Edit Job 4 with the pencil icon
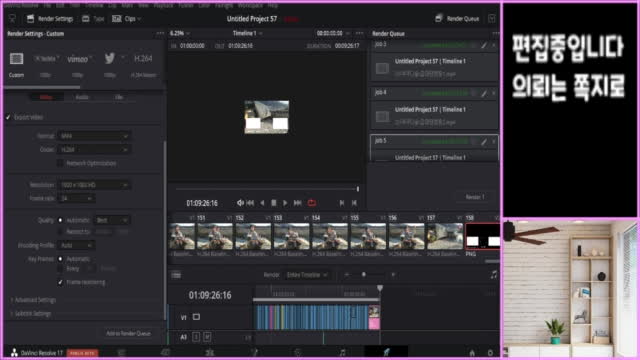The width and height of the screenshot is (640, 360). [484, 93]
